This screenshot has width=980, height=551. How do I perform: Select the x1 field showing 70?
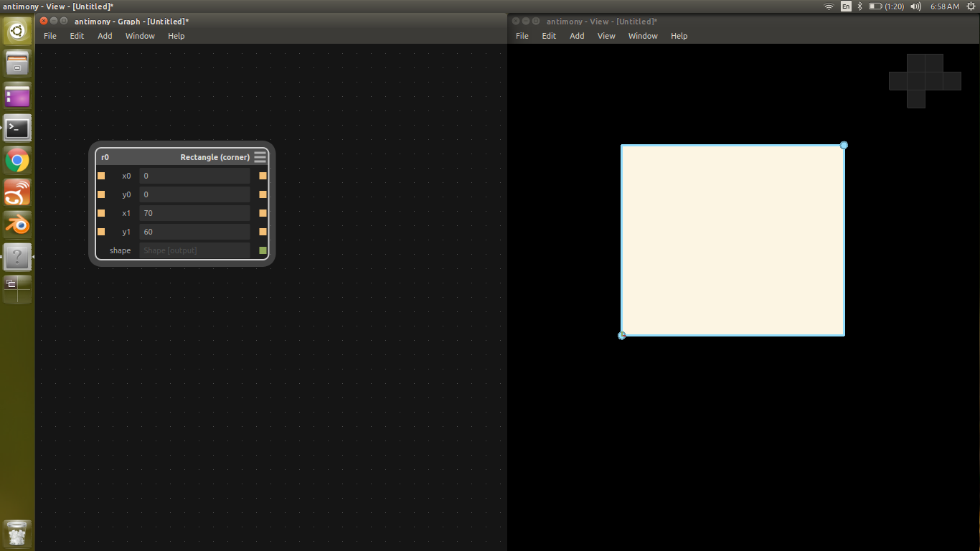tap(194, 212)
